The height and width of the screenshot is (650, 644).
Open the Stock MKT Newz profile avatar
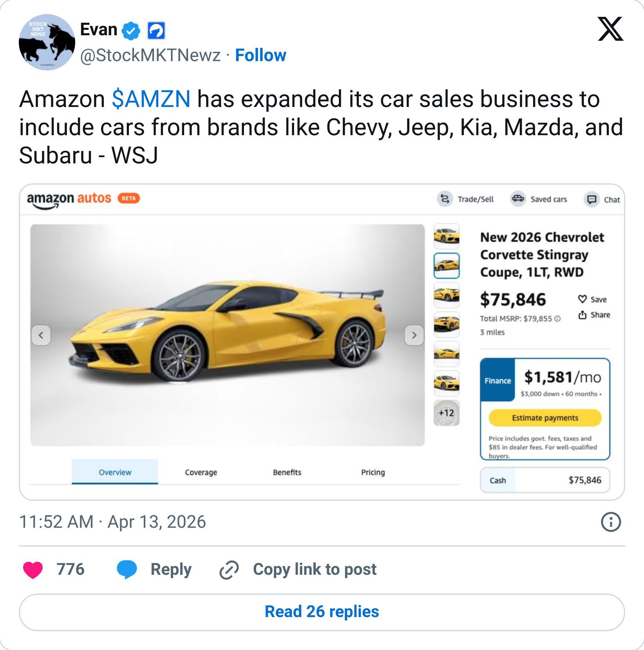(x=47, y=42)
